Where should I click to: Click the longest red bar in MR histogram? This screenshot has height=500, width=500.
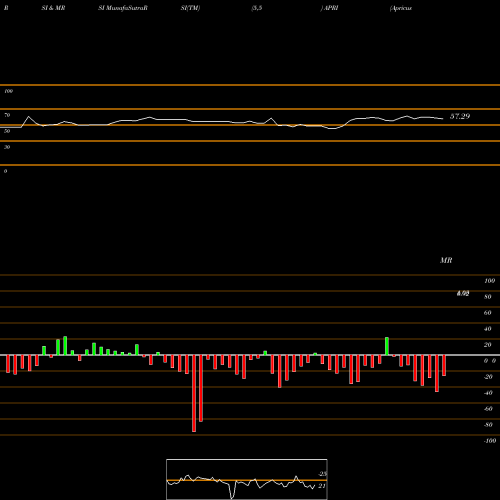tap(194, 393)
